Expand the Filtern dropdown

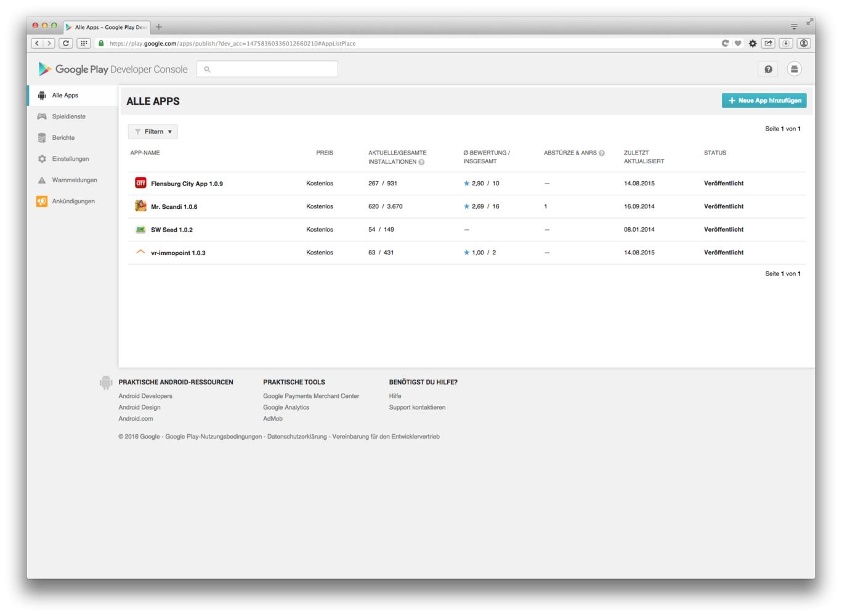(x=153, y=132)
